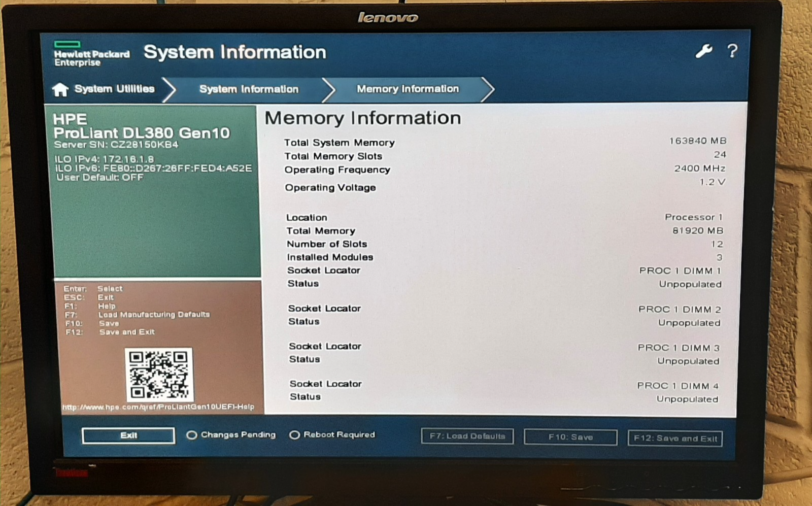Screen dimensions: 812x506
Task: Click the PROC 1 DIMM 2 value
Action: (680, 309)
